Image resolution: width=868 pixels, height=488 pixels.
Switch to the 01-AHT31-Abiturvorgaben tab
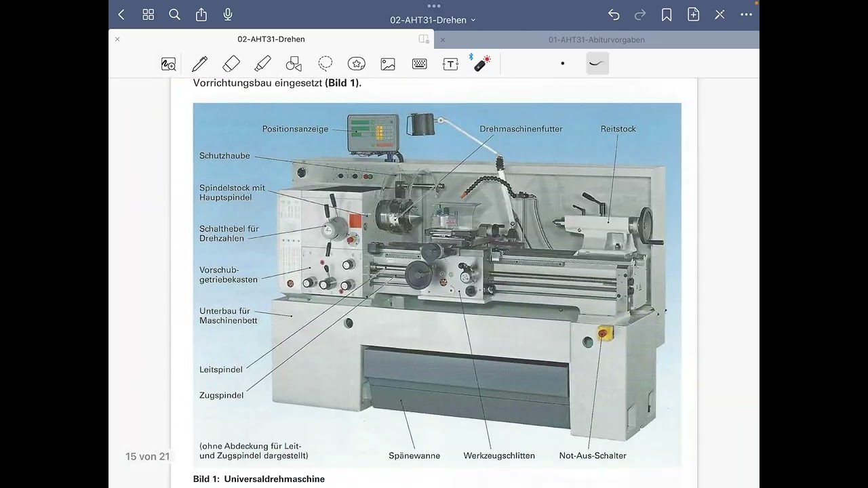[597, 39]
